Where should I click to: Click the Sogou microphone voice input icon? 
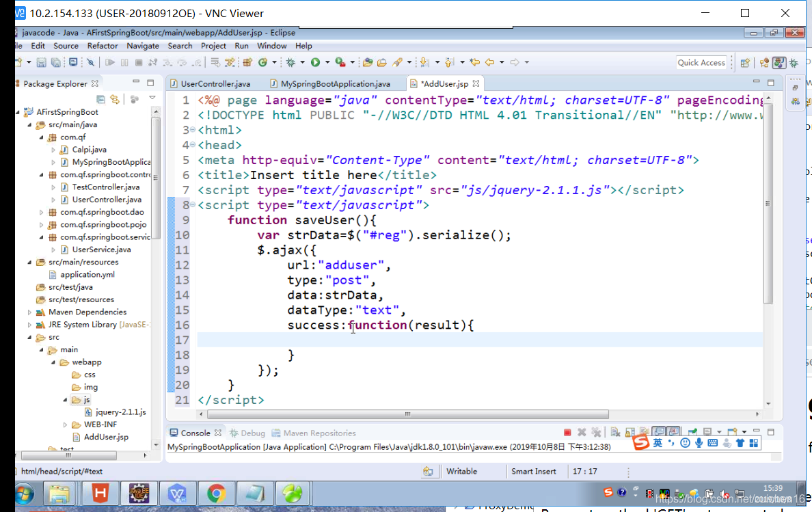[x=699, y=443]
